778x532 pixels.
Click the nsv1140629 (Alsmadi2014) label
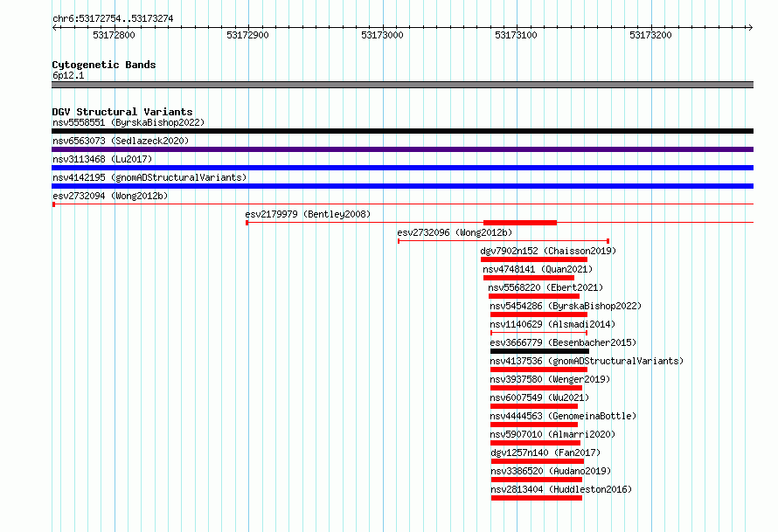coord(552,324)
